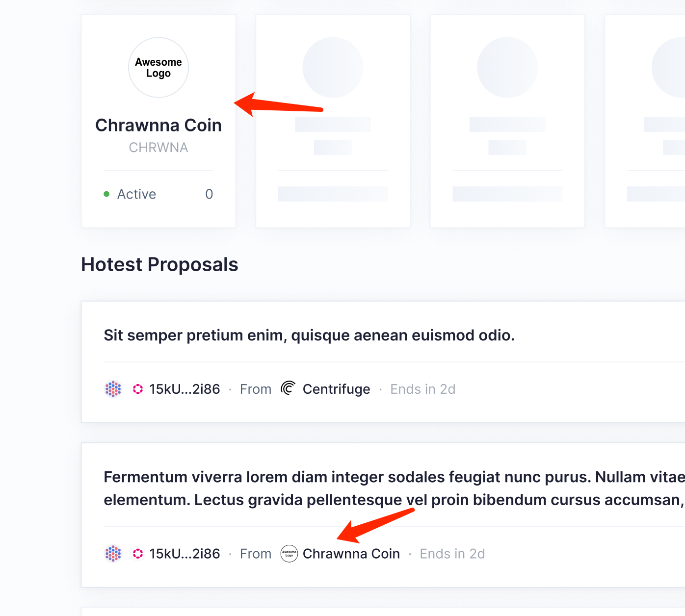Click the green Active status dot
This screenshot has height=616, width=685.
coord(106,194)
